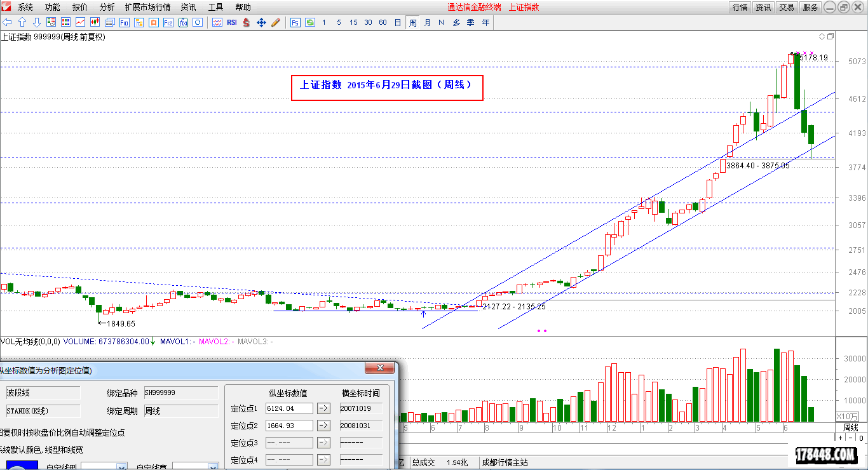This screenshot has width=868, height=470.
Task: Click the F10 company info icon
Action: 124,22
